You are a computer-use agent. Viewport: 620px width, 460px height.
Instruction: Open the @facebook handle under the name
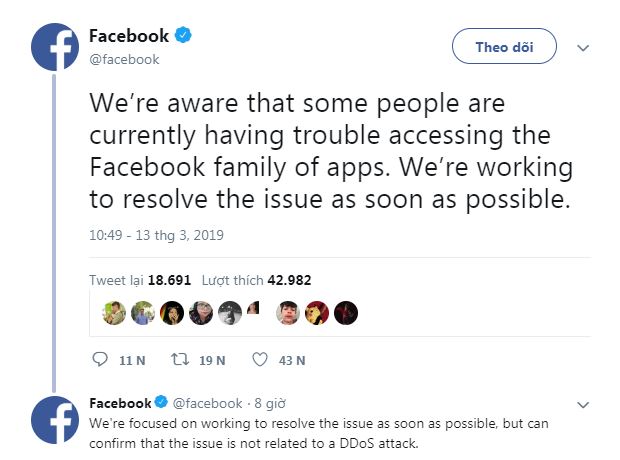tap(124, 59)
